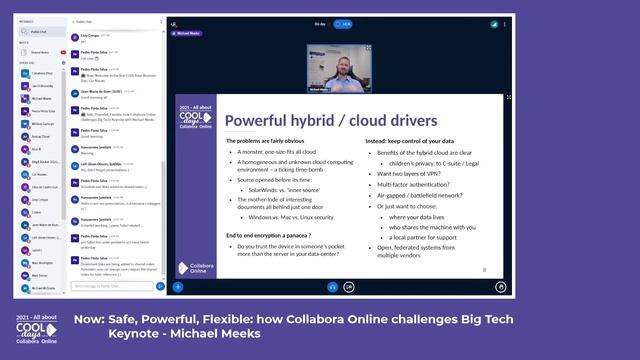This screenshot has height=360, width=640.
Task: Click Michael Meeks webcam video thumbnail
Action: pyautogui.click(x=339, y=68)
